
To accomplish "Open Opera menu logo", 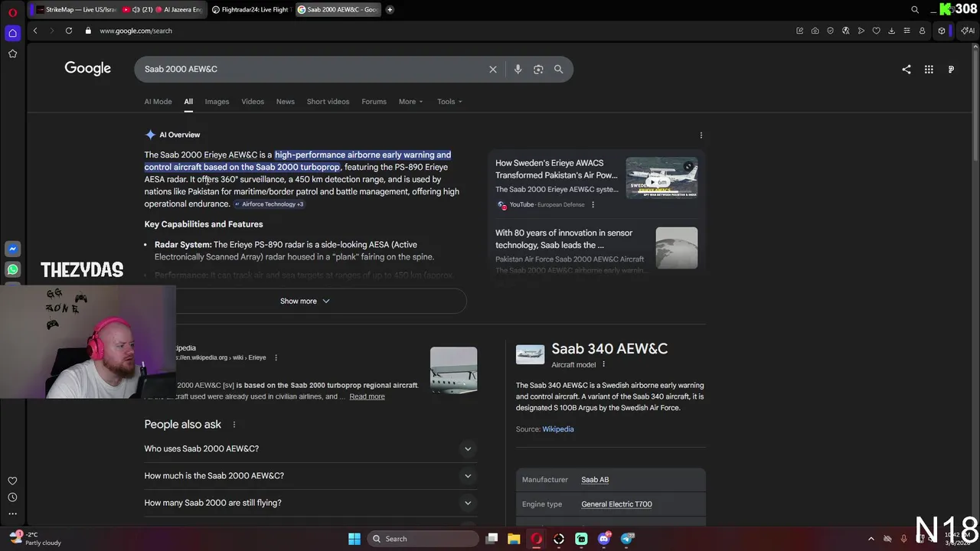I will click(12, 11).
